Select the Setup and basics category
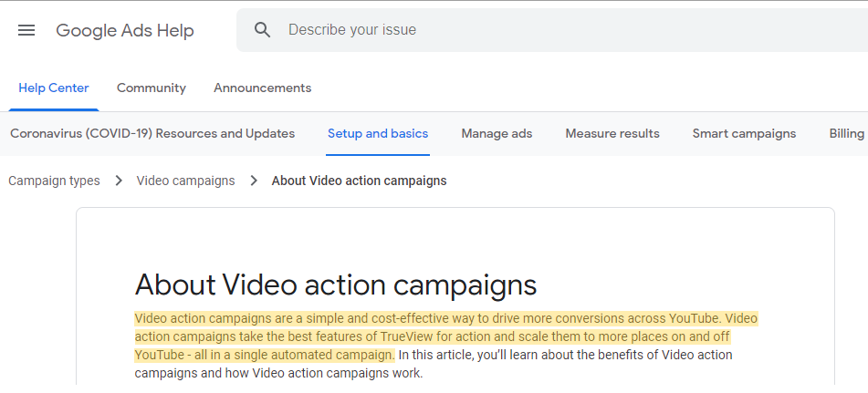Viewport: 868px width, 393px height. [378, 134]
